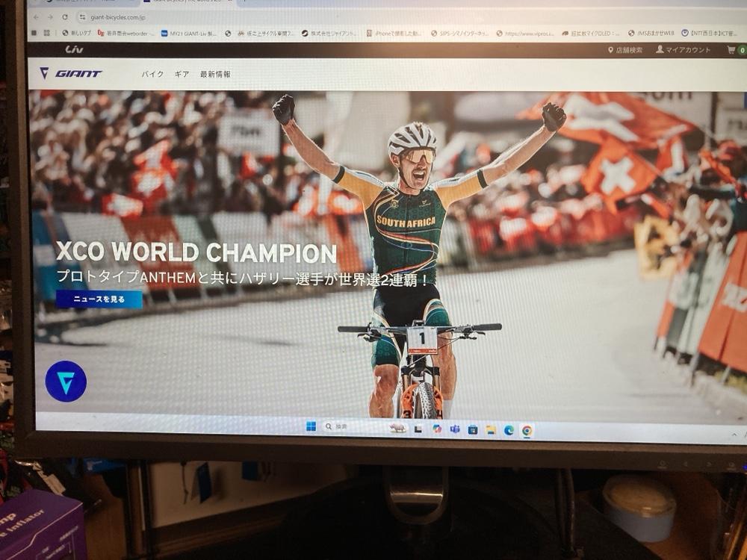Open the Windows Start menu

(311, 426)
